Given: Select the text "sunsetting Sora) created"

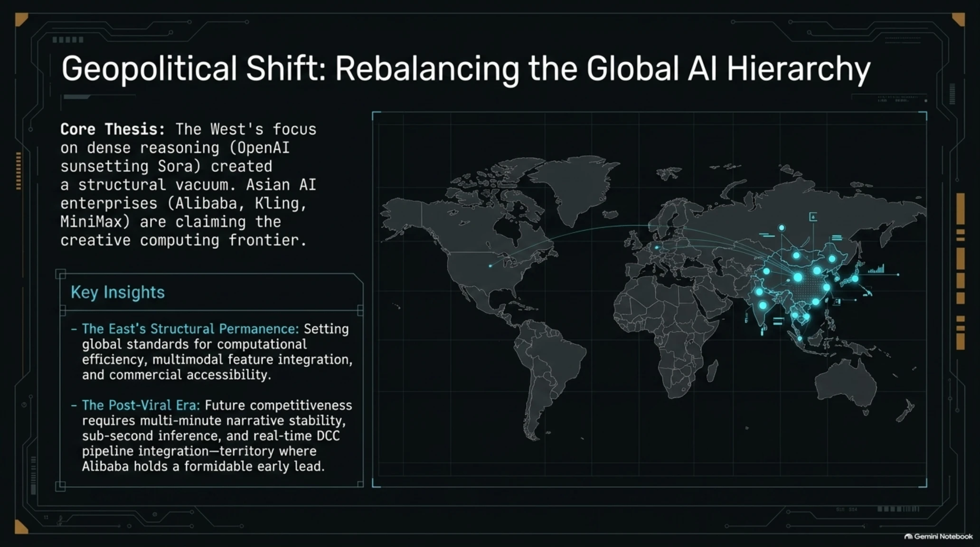Looking at the screenshot, I should 166,166.
